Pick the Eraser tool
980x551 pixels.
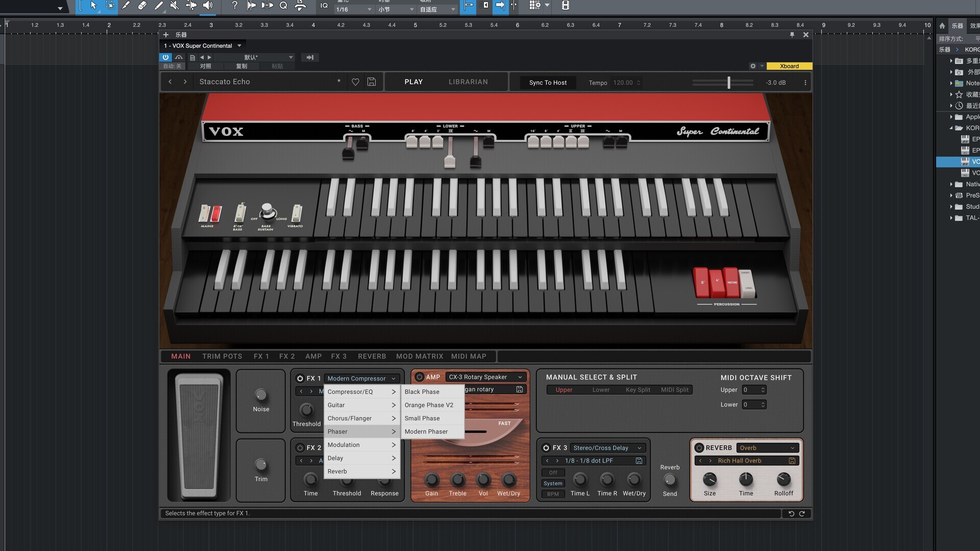(x=142, y=6)
